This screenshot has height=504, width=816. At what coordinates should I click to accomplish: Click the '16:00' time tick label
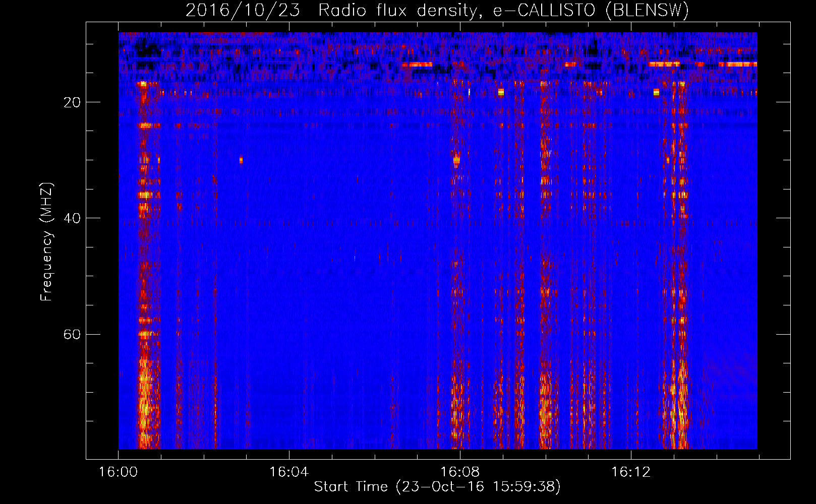pos(118,472)
